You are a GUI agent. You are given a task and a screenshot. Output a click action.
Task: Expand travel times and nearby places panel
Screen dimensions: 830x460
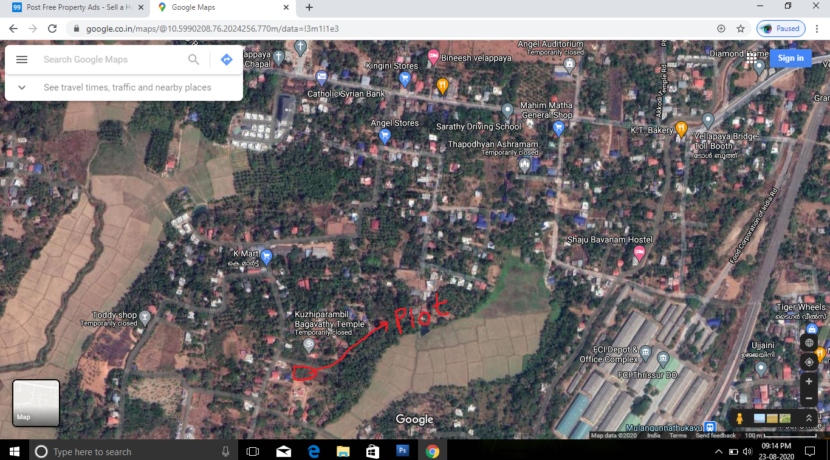22,88
